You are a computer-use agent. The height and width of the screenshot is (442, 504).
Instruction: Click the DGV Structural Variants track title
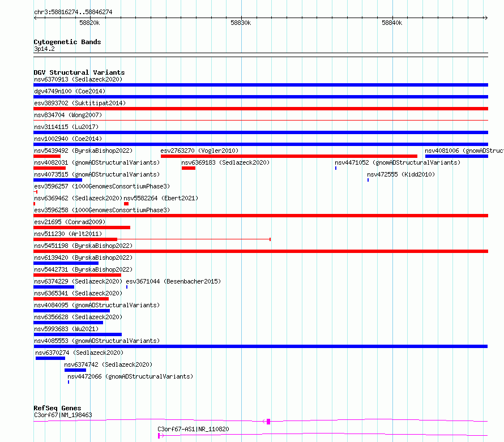(79, 72)
